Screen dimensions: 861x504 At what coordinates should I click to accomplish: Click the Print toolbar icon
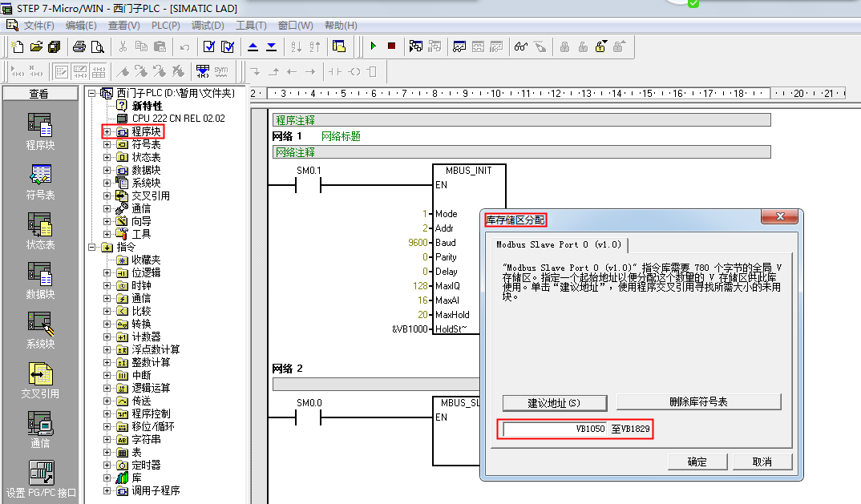click(80, 46)
